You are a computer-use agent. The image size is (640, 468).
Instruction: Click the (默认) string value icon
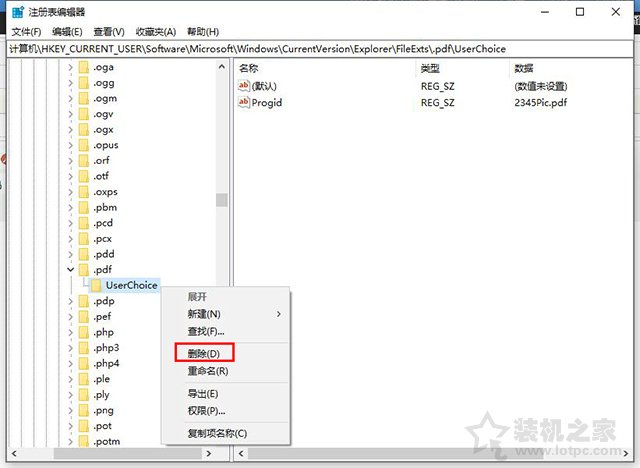click(x=244, y=86)
